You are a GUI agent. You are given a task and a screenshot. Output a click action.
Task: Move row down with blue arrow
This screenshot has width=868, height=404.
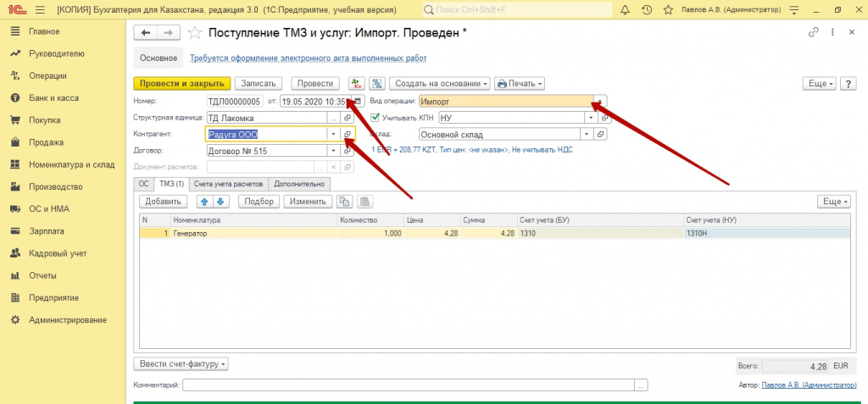point(220,202)
